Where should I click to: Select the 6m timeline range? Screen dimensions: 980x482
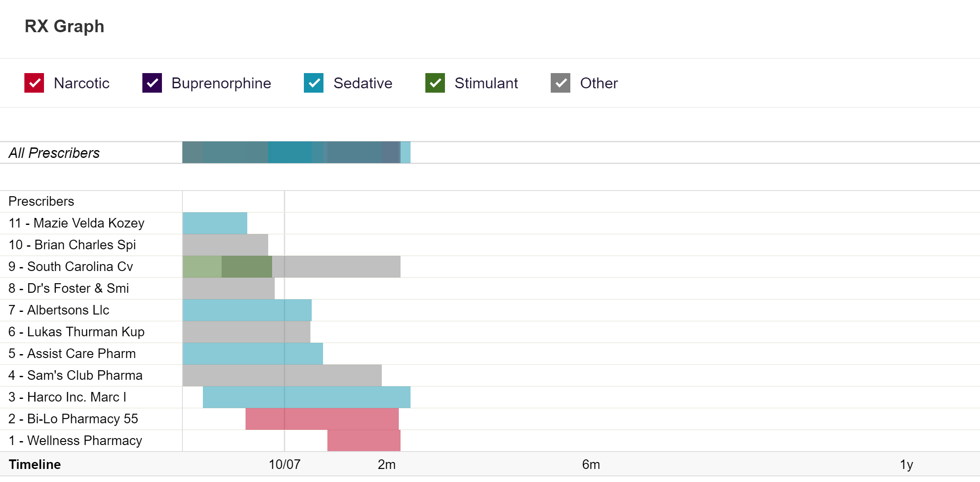pos(591,465)
